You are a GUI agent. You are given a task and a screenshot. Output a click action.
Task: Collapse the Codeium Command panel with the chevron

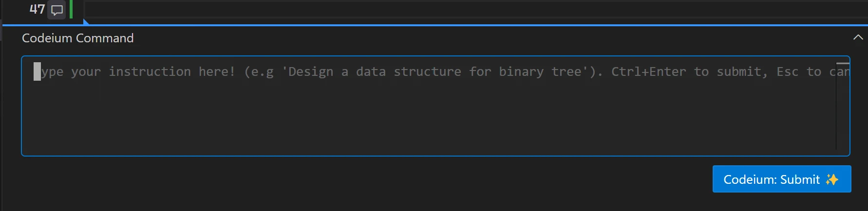858,37
